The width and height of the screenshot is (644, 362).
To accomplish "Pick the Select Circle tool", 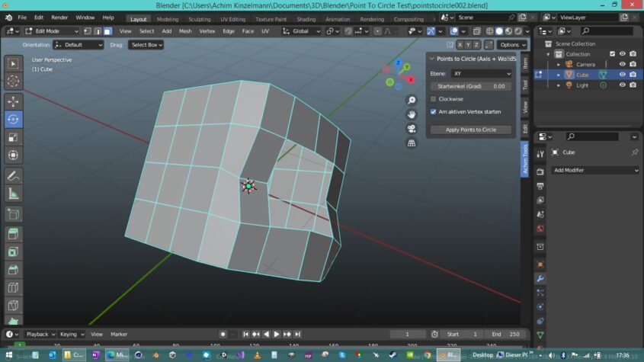I will (x=14, y=81).
